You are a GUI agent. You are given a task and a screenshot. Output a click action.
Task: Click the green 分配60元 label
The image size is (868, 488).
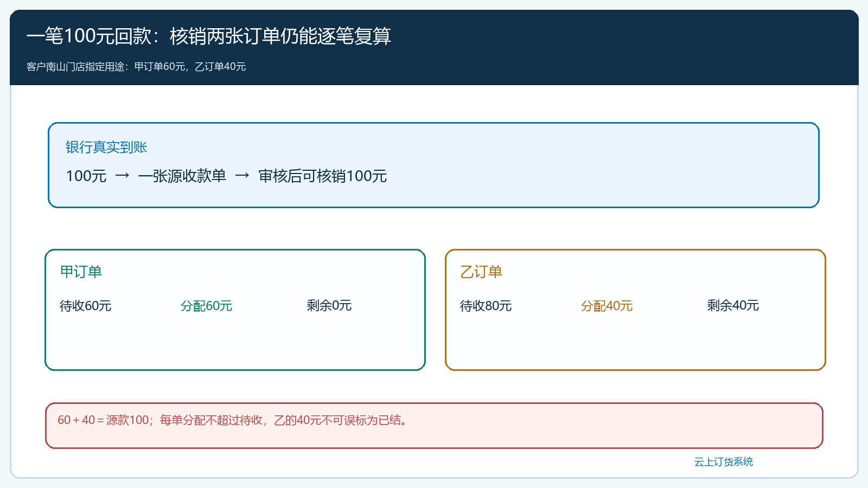[x=206, y=306]
